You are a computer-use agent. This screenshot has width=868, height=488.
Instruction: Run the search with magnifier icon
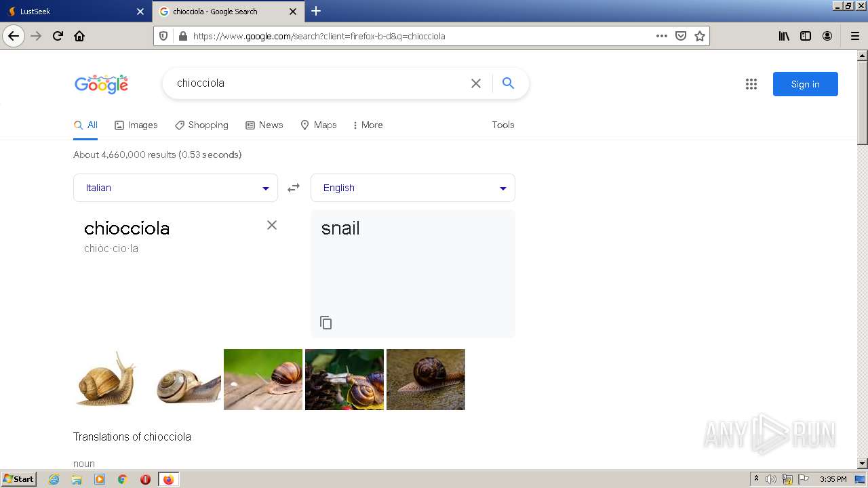[x=508, y=83]
